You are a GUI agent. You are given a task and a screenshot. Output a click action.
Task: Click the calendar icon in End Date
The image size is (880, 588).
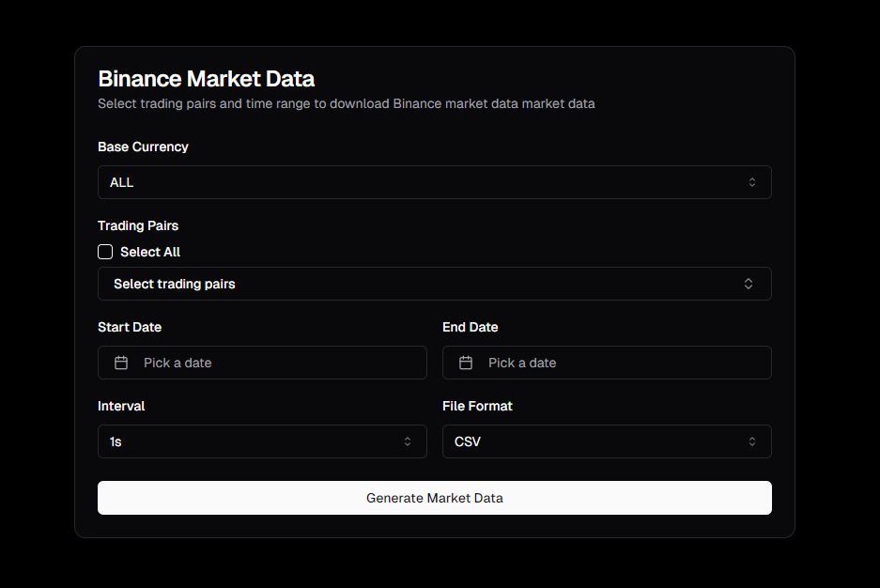coord(466,363)
